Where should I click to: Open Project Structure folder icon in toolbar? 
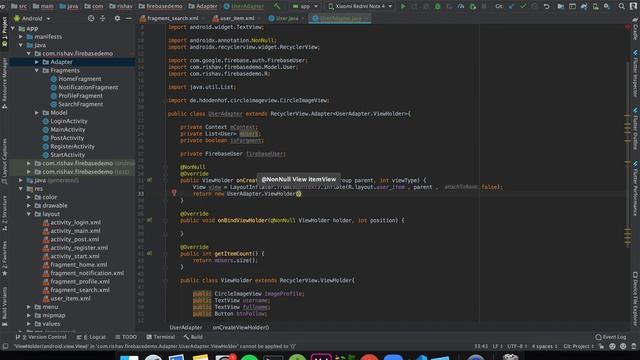point(560,6)
